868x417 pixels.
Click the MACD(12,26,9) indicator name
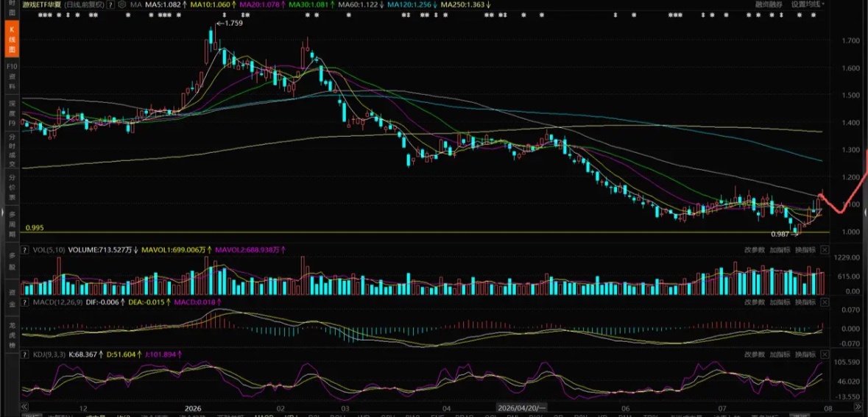pyautogui.click(x=57, y=302)
